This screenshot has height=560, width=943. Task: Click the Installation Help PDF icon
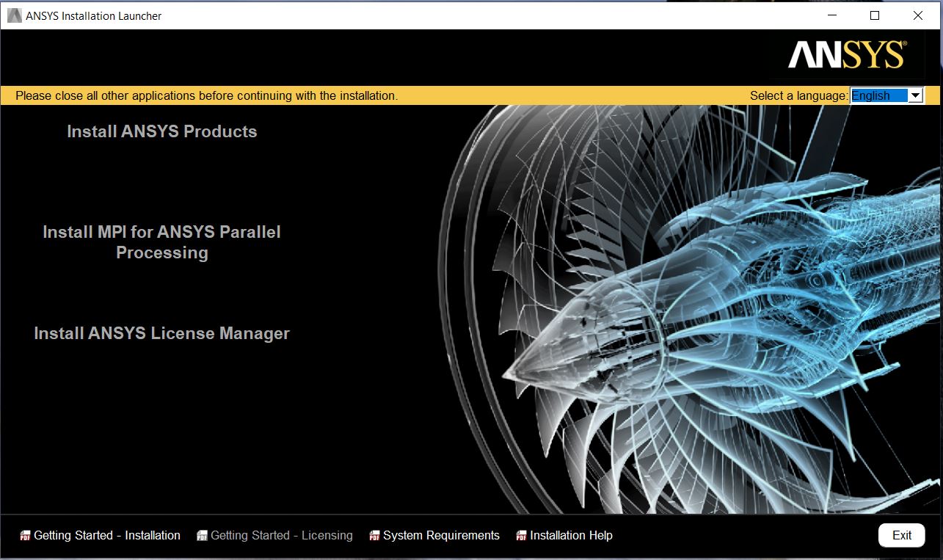point(522,535)
